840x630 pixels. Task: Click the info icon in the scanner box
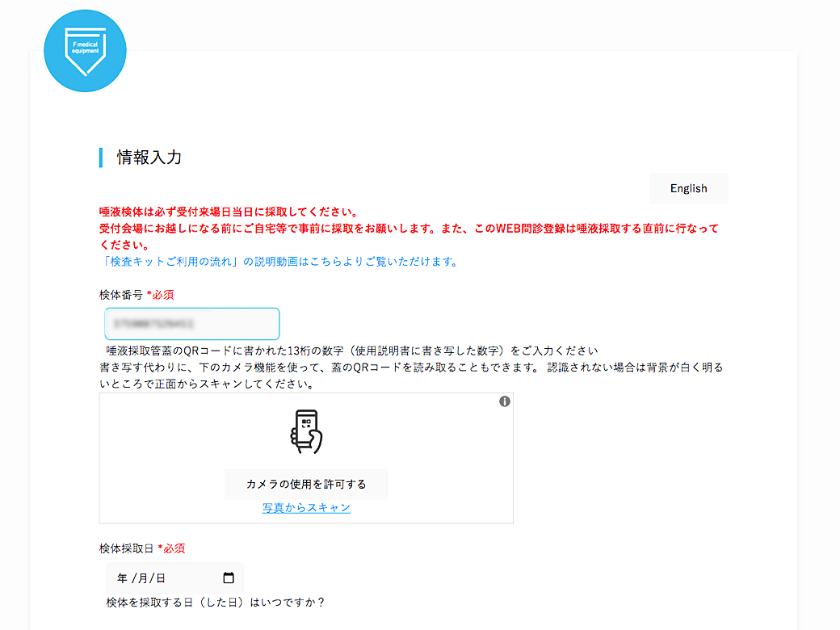click(x=505, y=401)
